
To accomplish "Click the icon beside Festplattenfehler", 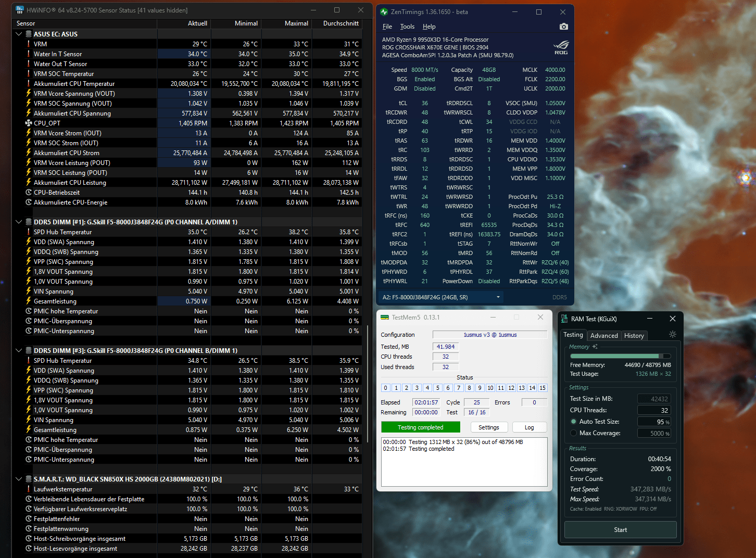I will coord(29,519).
